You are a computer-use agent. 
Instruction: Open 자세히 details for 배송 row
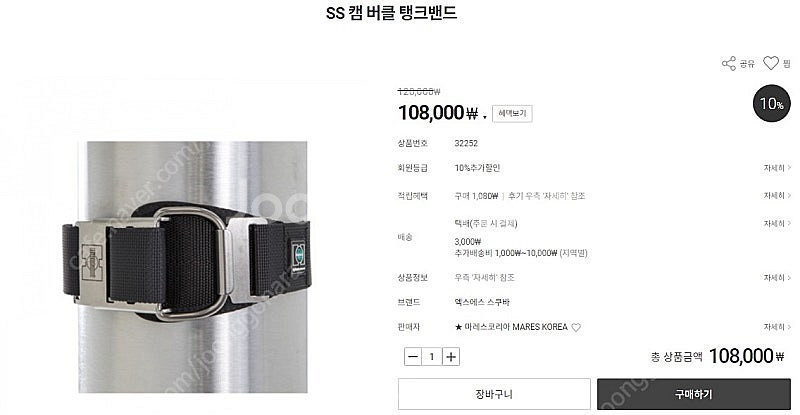[777, 224]
